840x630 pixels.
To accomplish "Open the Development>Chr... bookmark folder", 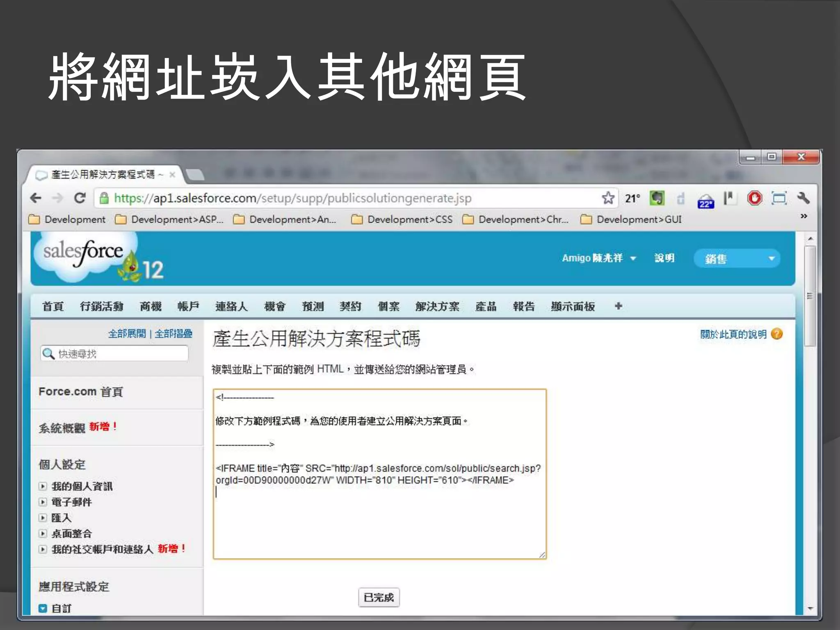I will (x=516, y=219).
